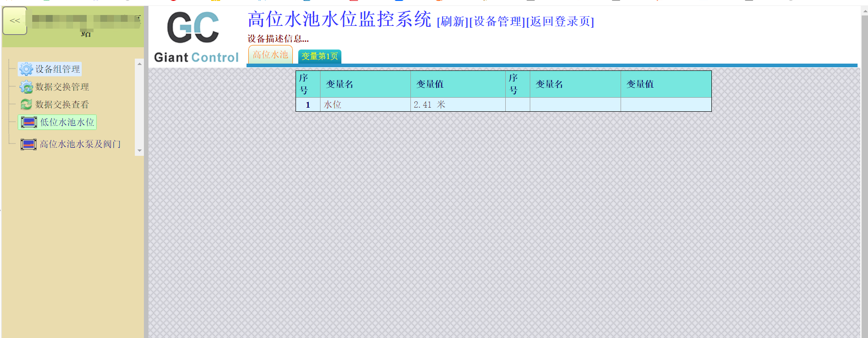Select the 水位 variable name cell

333,104
